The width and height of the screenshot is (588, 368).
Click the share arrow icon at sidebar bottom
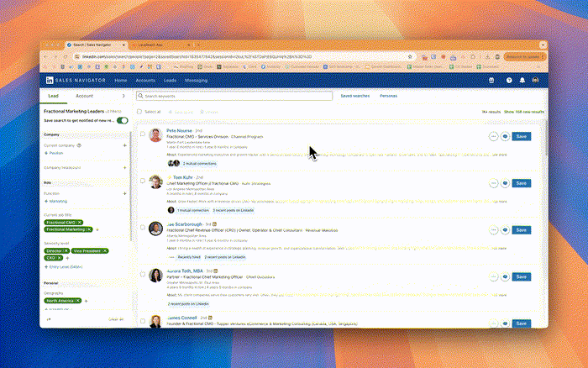[x=49, y=319]
